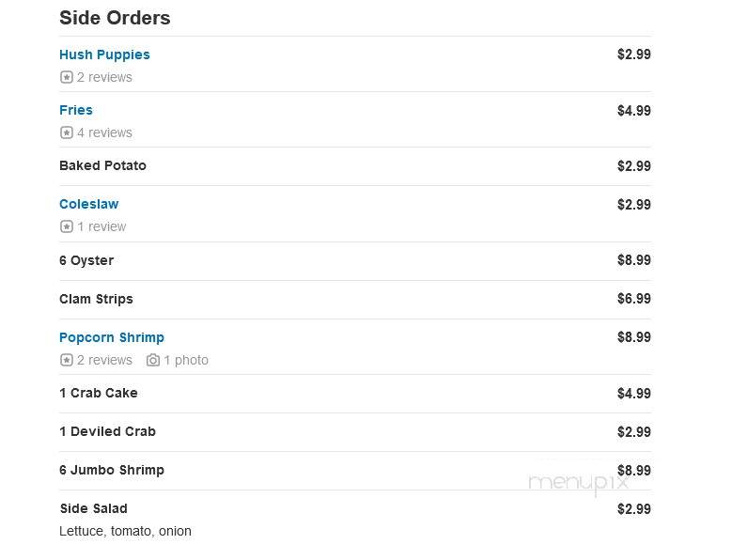
Task: Open the Fries menu item link
Action: pos(76,110)
